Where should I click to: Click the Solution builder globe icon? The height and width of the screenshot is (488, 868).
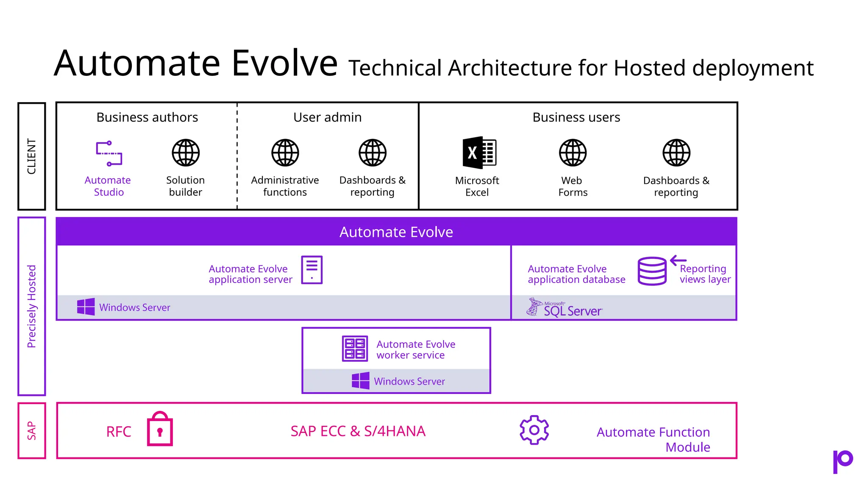[186, 152]
